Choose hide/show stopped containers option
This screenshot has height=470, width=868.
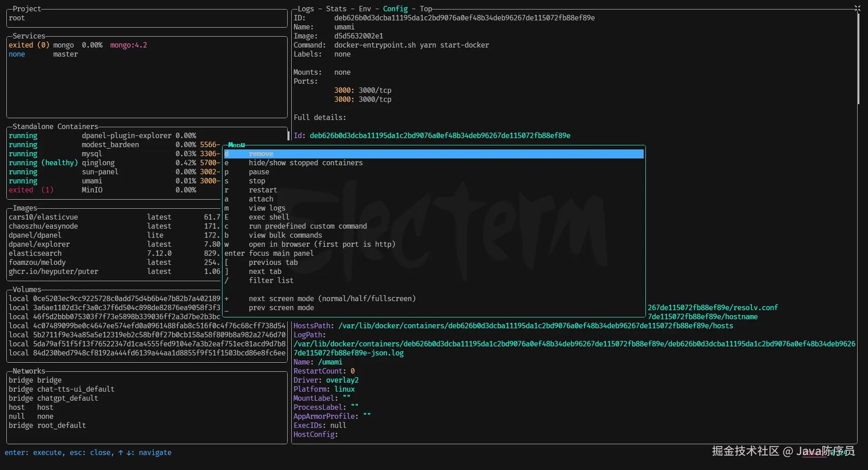pyautogui.click(x=305, y=163)
